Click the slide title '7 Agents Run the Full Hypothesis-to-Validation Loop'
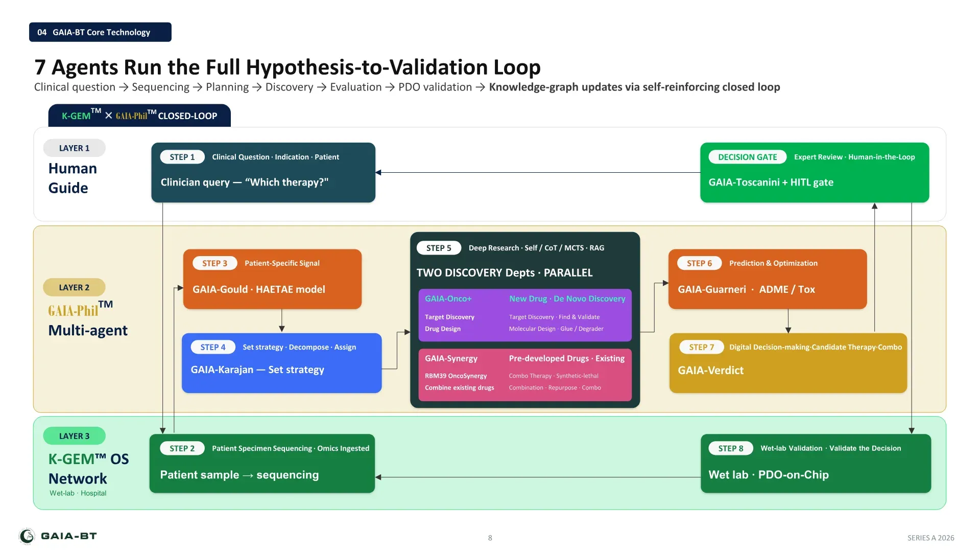 coord(288,67)
